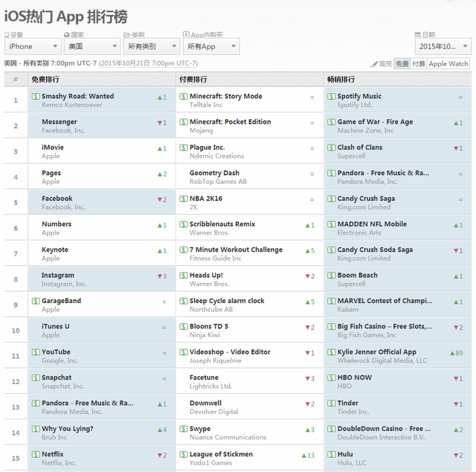Click publisher Kabam
476x472 pixels.
(x=348, y=310)
